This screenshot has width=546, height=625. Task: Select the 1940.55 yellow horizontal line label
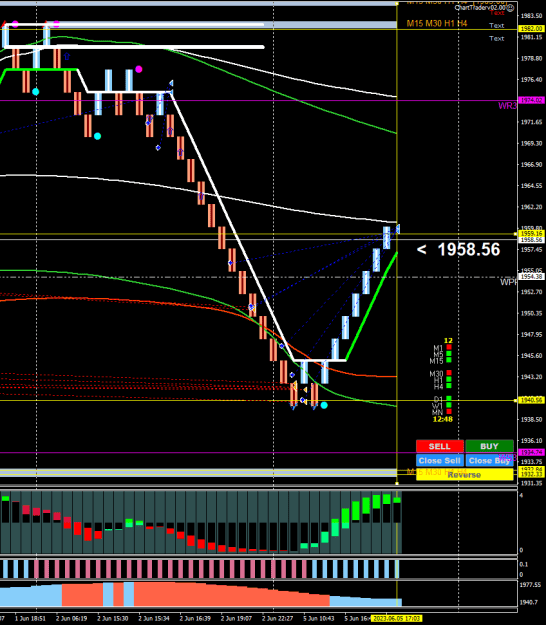pos(531,400)
